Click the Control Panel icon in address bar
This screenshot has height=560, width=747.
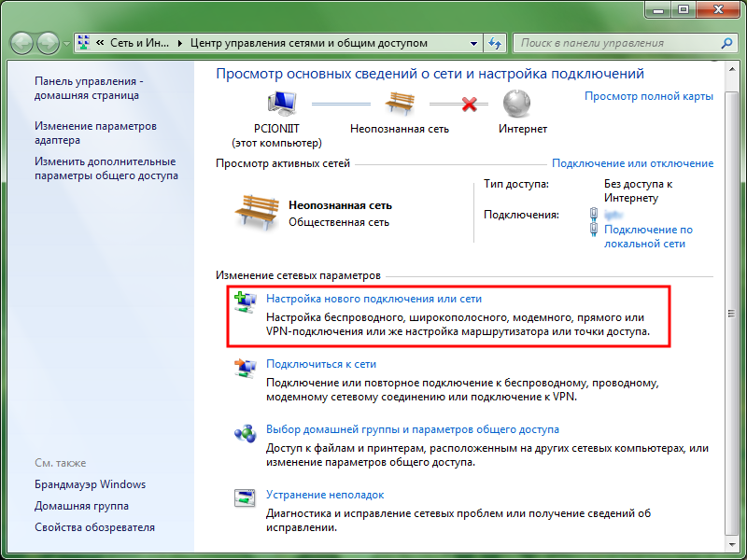[x=83, y=42]
